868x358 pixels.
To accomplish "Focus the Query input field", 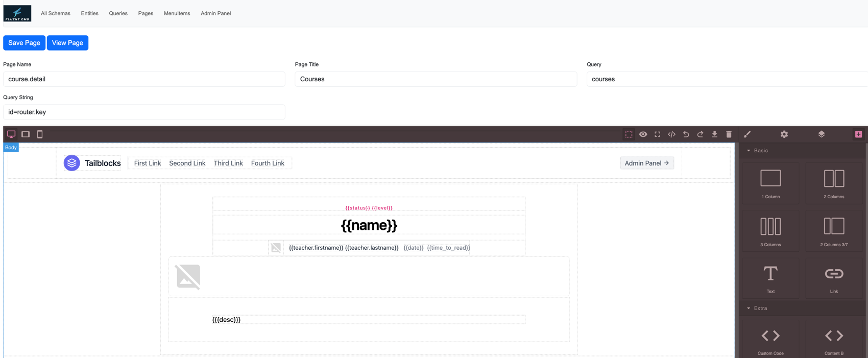I will [x=727, y=79].
